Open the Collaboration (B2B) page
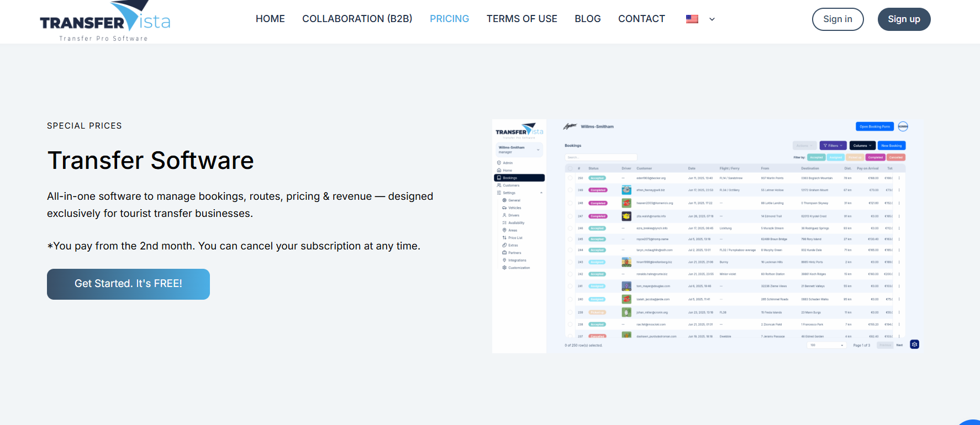 (357, 19)
